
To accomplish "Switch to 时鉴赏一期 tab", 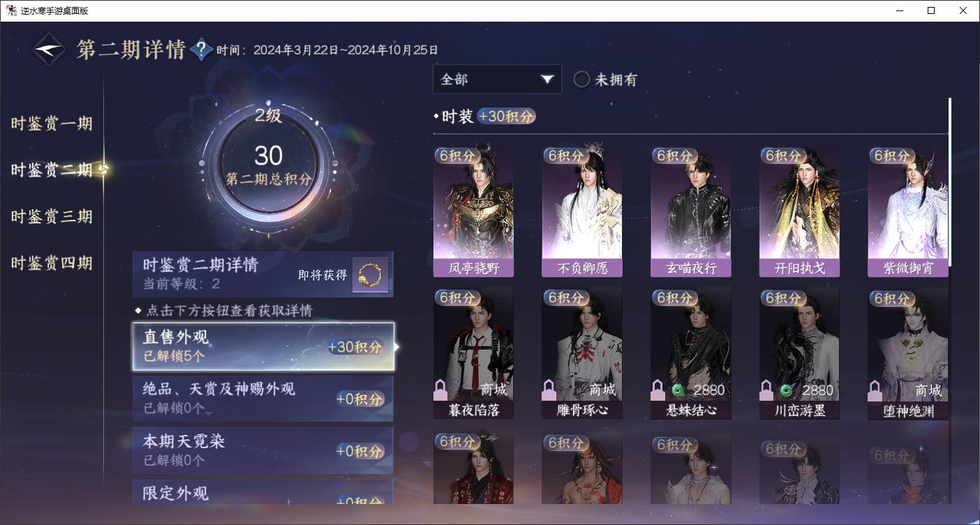I will (x=52, y=124).
